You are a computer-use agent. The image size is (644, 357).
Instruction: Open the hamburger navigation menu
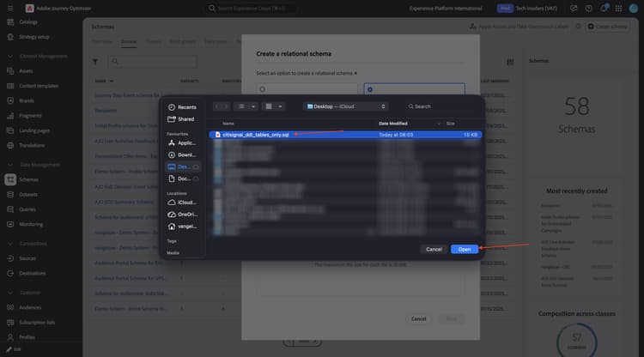pos(10,9)
